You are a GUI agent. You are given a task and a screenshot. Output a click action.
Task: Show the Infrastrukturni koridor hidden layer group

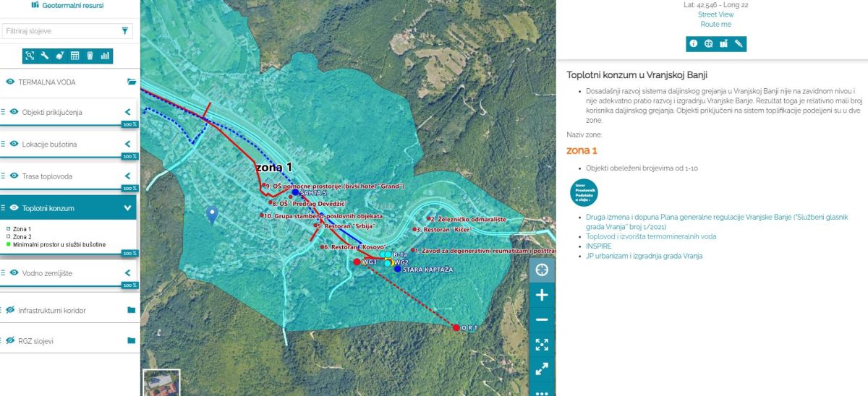(10, 310)
